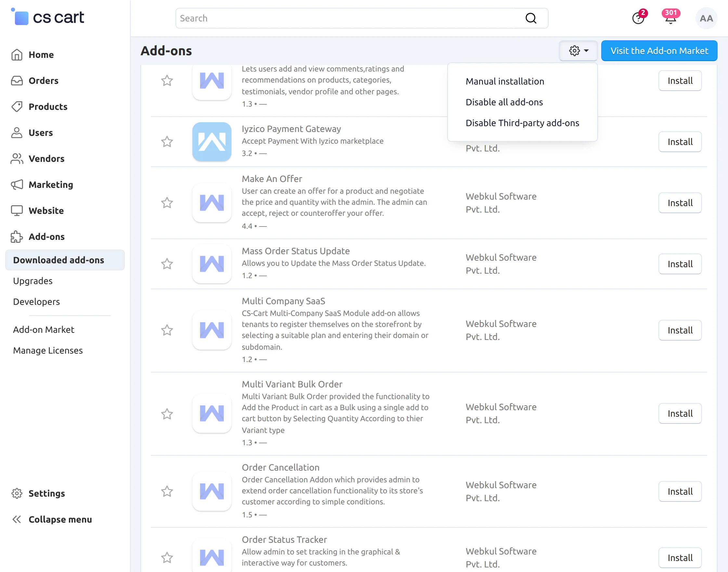Choose Disable all add-ons
728x572 pixels.
pos(504,102)
